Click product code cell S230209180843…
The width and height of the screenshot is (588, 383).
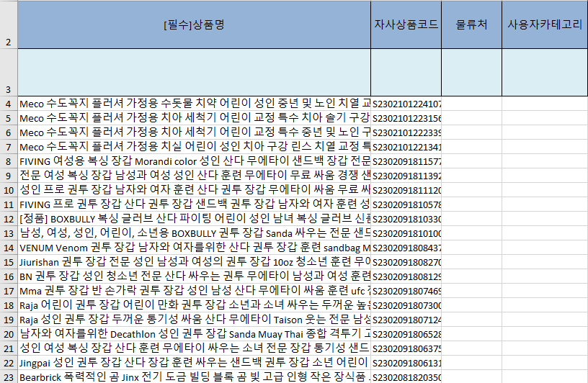[406, 248]
